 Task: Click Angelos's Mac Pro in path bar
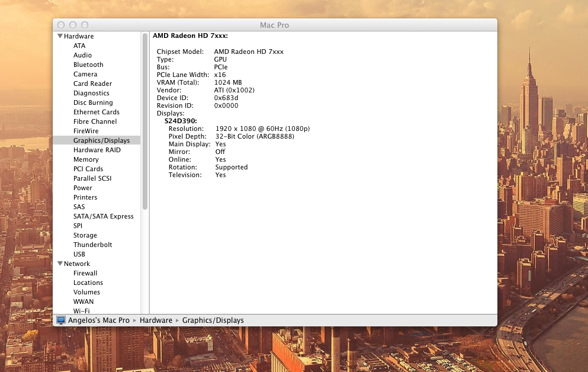(99, 320)
